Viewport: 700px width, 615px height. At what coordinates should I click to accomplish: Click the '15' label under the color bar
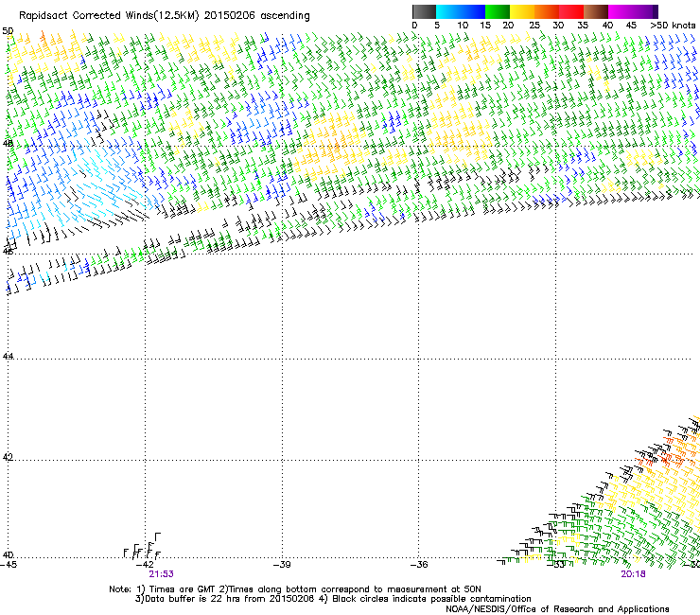click(485, 26)
